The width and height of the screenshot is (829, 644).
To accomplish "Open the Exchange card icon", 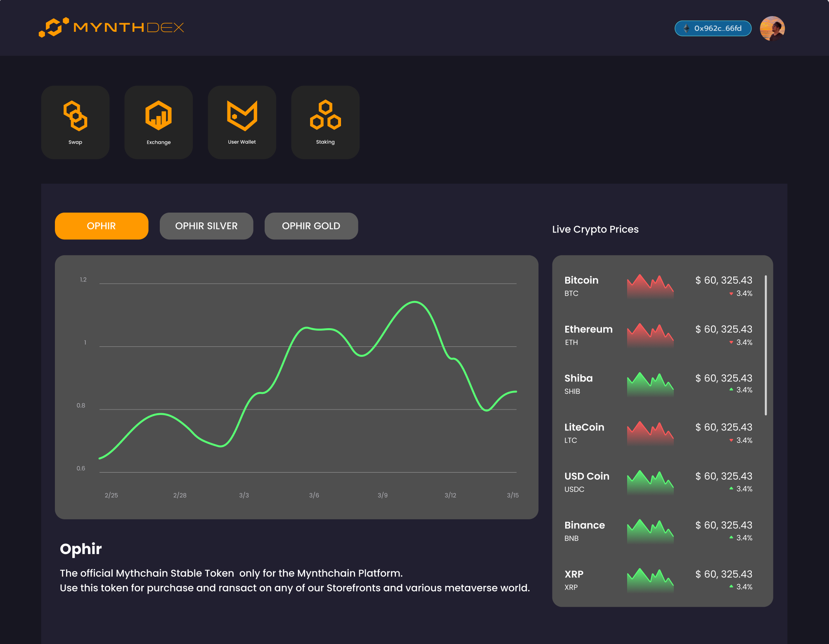I will [x=159, y=115].
